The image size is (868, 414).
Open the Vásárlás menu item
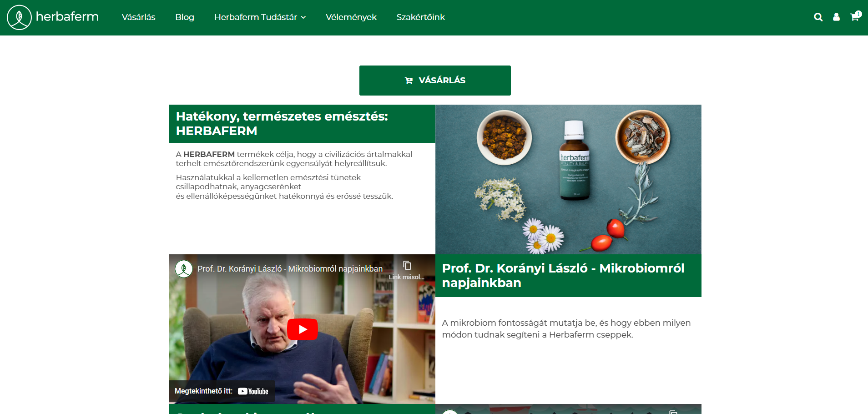click(138, 17)
